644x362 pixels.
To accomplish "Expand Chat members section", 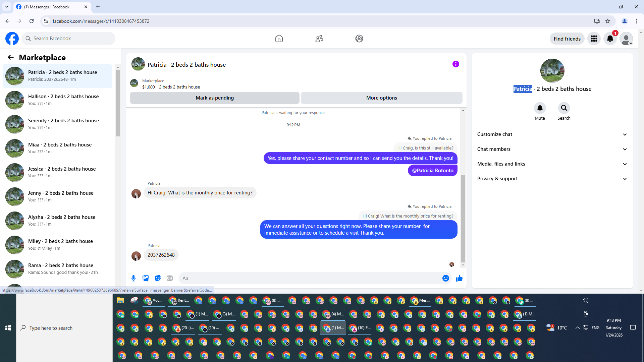I will pos(552,149).
